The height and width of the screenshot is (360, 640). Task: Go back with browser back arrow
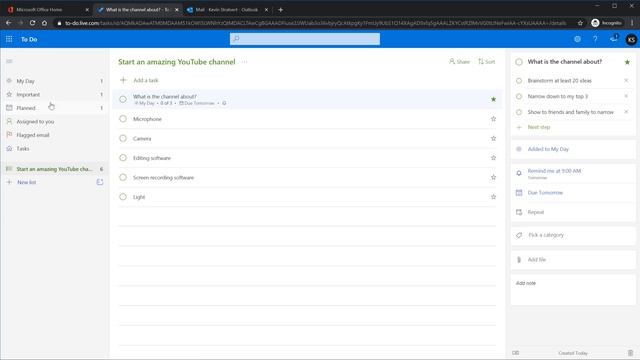[9, 23]
